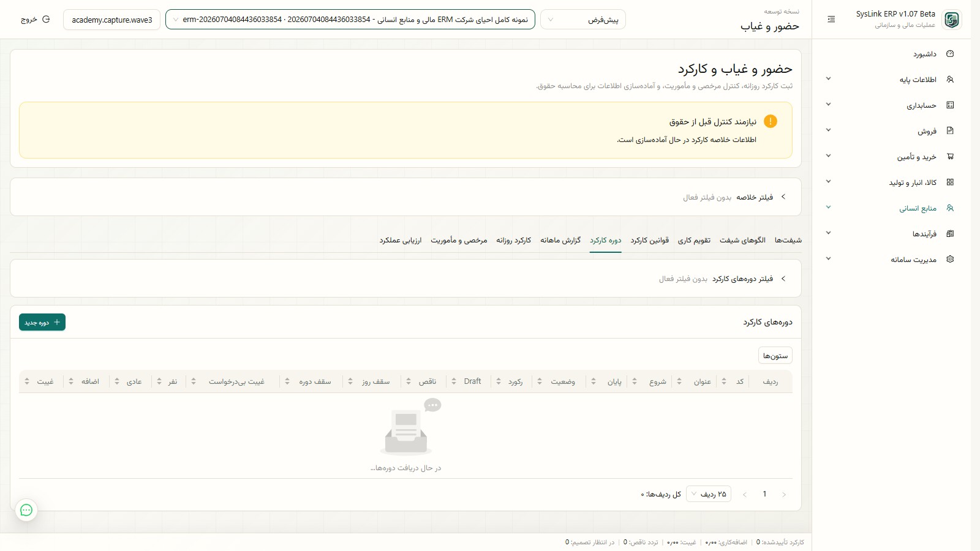Open the داشبورد dashboard sidebar icon
This screenshot has height=551, width=980.
[x=950, y=54]
